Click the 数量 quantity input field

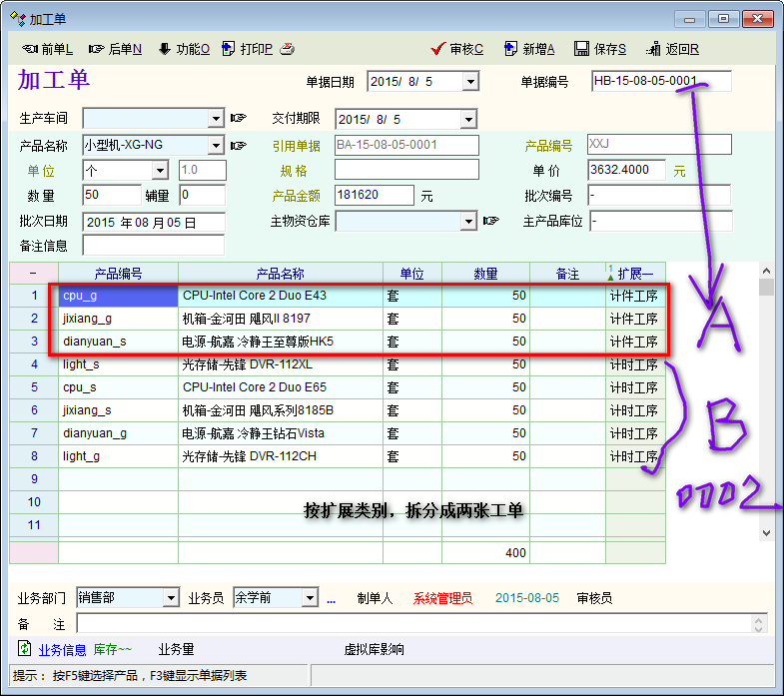tap(111, 196)
